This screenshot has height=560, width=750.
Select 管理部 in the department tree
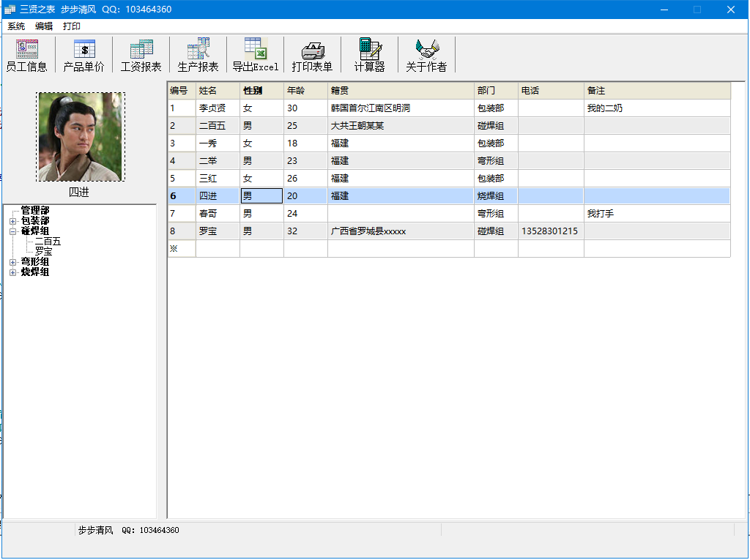click(x=35, y=210)
